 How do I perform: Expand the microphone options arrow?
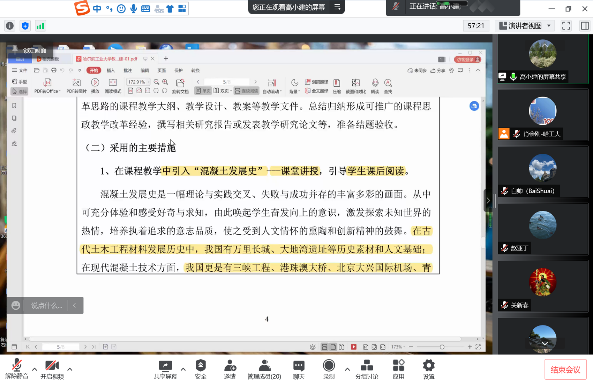(34, 369)
